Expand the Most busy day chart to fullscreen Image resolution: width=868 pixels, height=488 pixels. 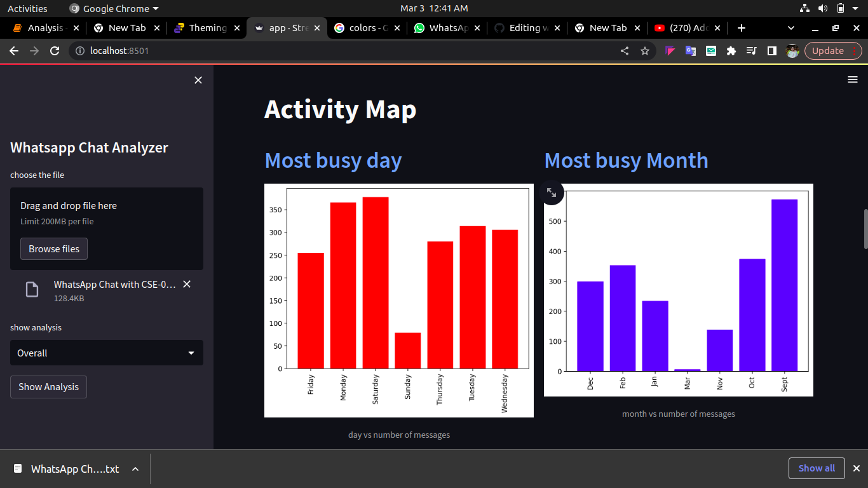[552, 193]
